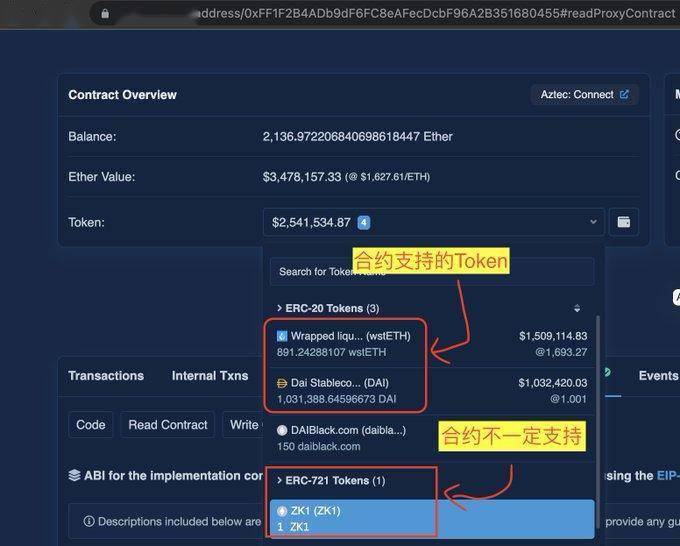Collapse the ERC-721 Tokens section header
Screen dimensions: 680x546
point(330,481)
